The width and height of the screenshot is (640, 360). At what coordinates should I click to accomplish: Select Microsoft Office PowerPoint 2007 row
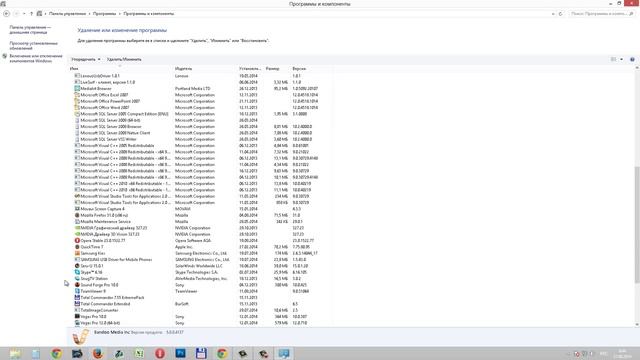(x=199, y=101)
